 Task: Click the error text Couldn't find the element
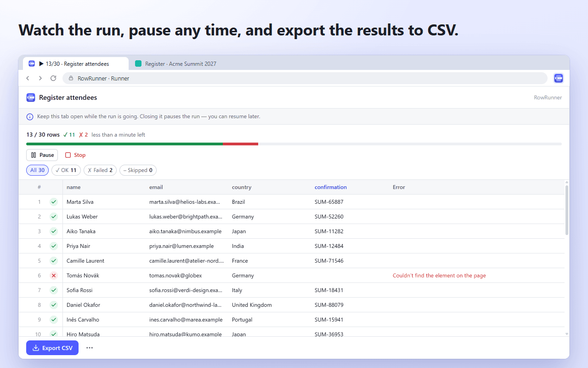439,276
